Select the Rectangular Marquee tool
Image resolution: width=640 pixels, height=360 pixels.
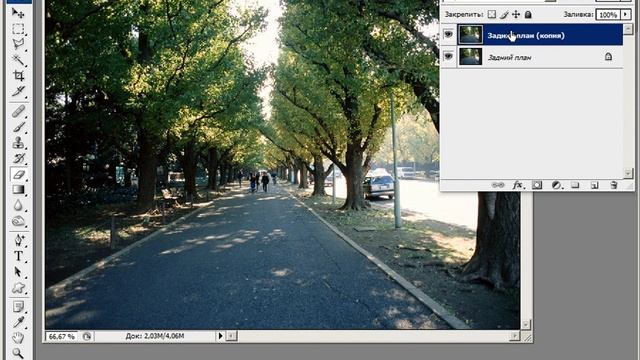point(18,29)
